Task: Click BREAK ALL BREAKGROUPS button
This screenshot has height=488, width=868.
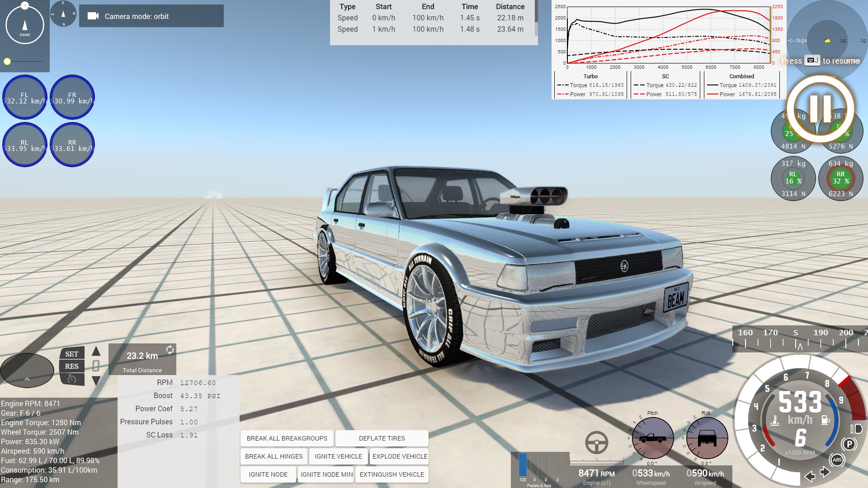Action: tap(287, 438)
